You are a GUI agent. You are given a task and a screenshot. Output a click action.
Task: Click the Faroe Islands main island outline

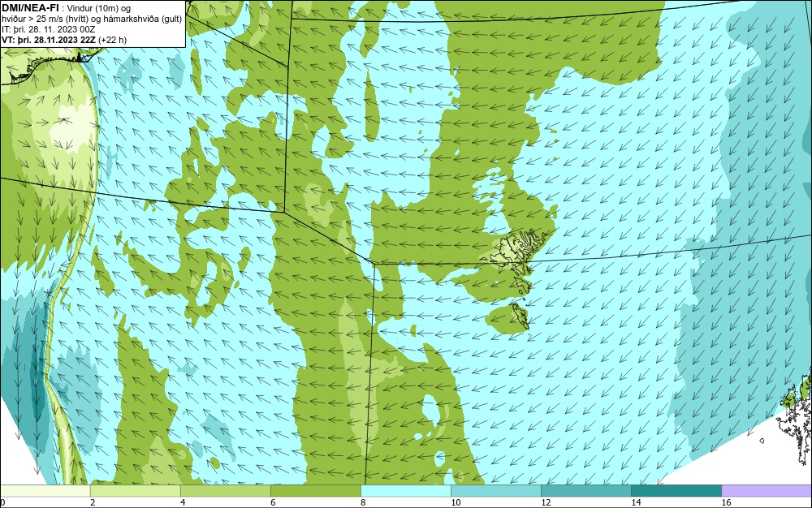coord(516,252)
